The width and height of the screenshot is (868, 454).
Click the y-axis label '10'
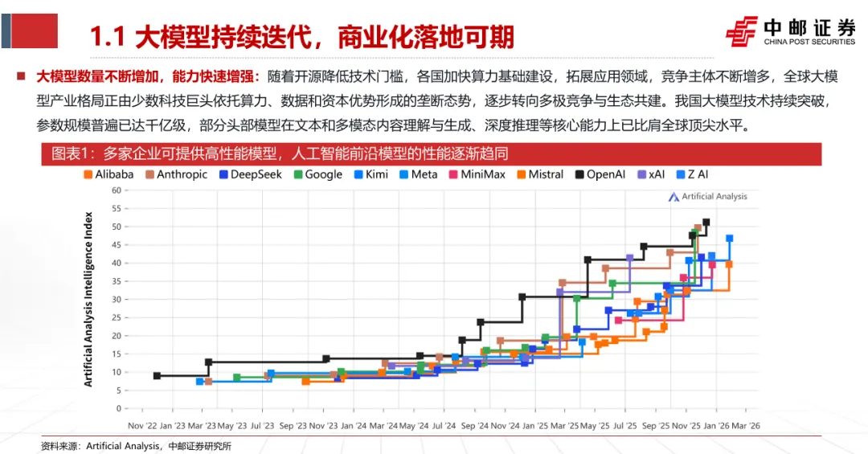[117, 372]
